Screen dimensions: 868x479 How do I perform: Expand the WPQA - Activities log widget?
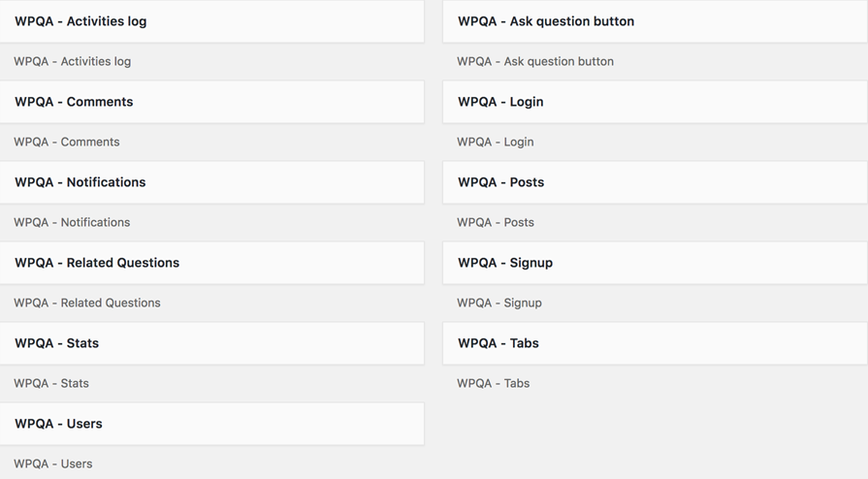tap(212, 21)
